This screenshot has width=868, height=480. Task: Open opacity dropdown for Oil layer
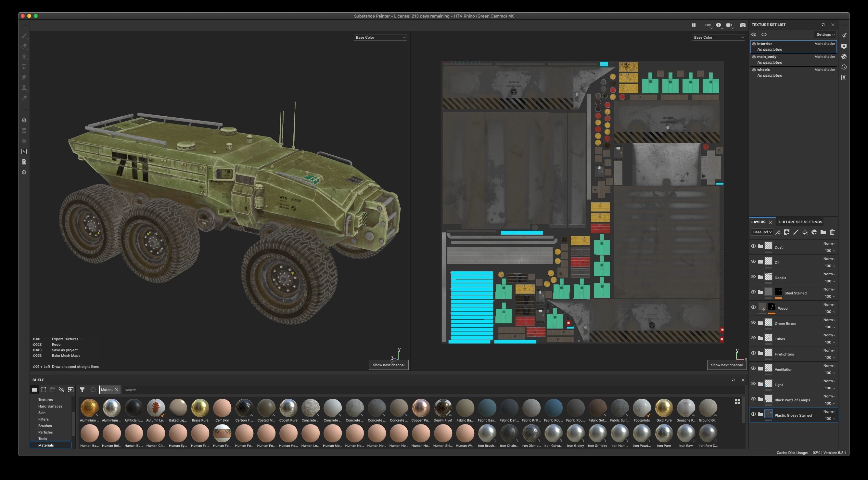point(830,266)
